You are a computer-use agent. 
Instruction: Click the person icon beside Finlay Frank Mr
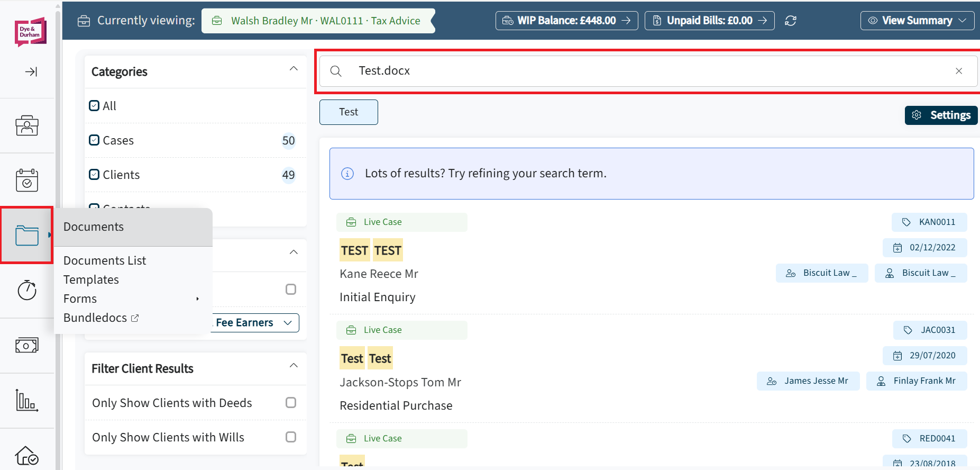[x=881, y=381]
